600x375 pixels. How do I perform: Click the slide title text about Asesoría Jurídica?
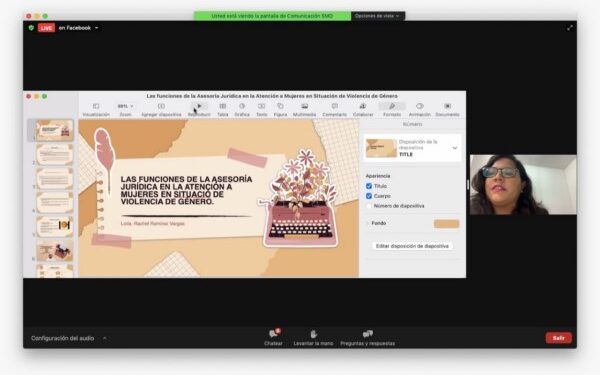pyautogui.click(x=186, y=190)
